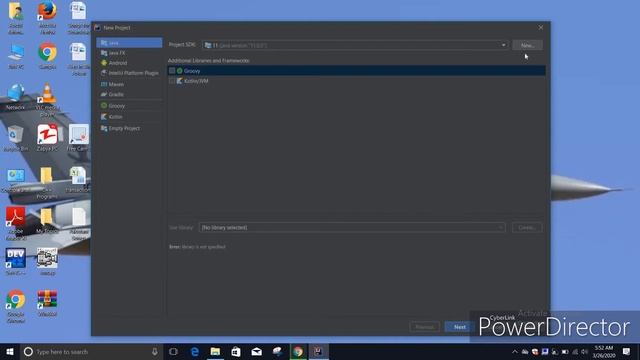
Task: Enable the Groovy framework checkbox
Action: click(x=172, y=71)
